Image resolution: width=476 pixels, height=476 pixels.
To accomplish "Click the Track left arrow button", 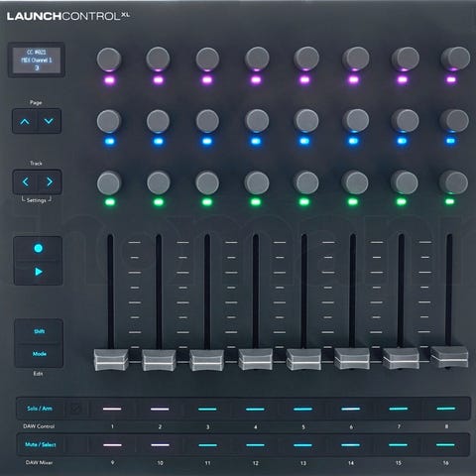I will 25,181.
